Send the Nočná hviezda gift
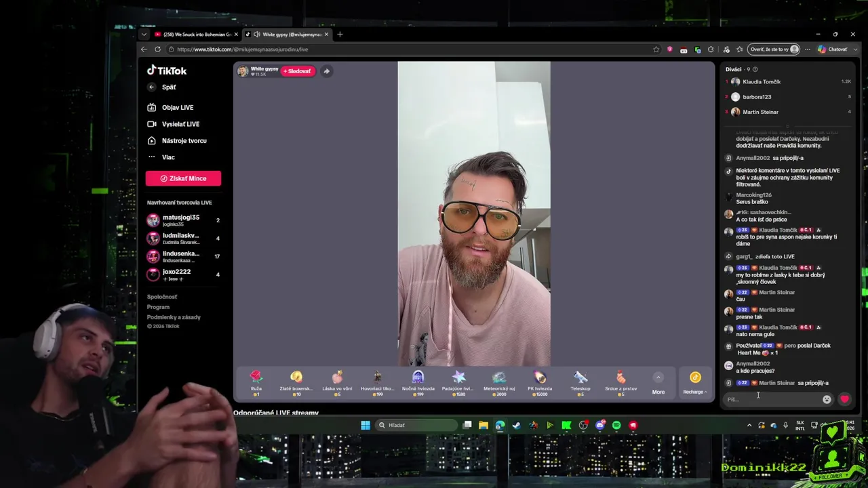 (418, 383)
